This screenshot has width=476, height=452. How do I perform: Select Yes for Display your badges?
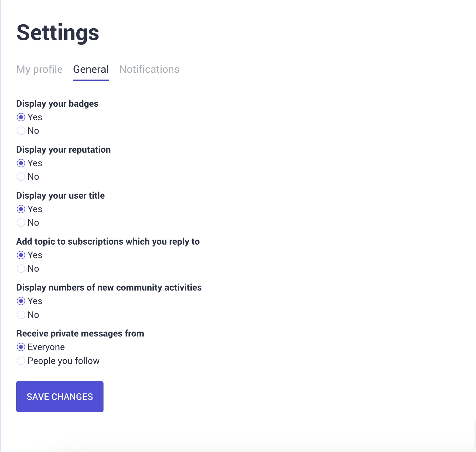(x=21, y=117)
